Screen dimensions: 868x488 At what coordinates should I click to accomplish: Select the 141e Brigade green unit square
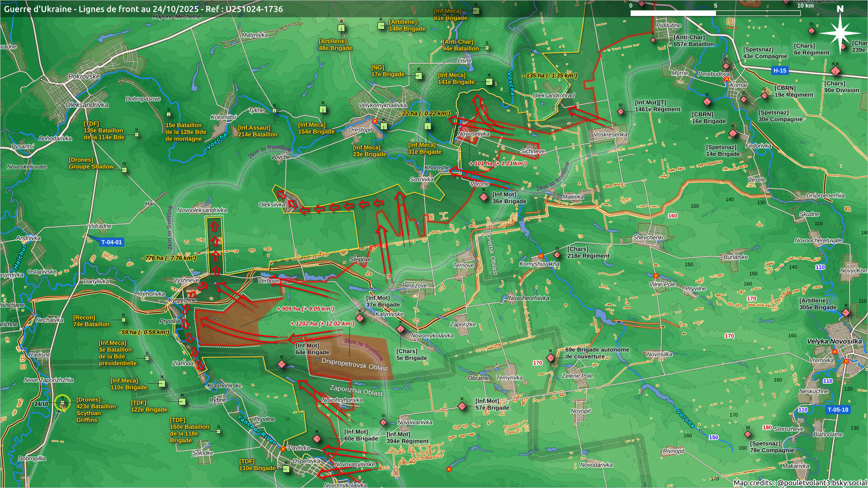(x=489, y=82)
